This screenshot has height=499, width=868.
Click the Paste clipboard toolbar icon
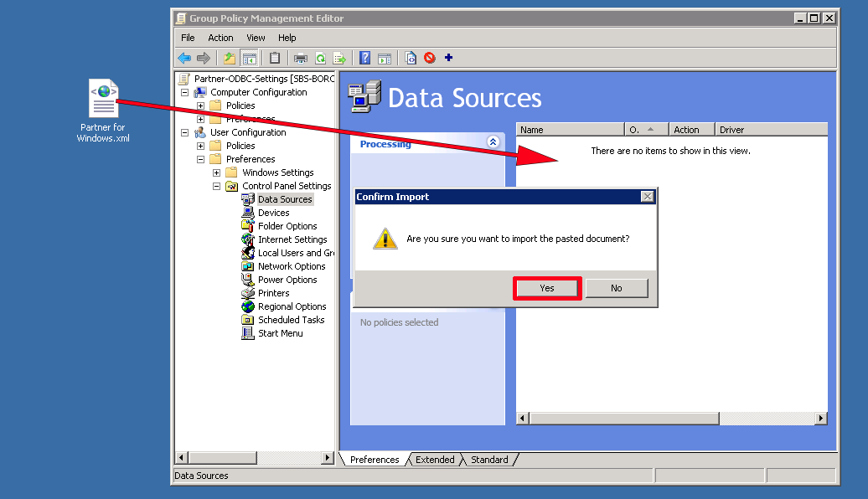[275, 58]
